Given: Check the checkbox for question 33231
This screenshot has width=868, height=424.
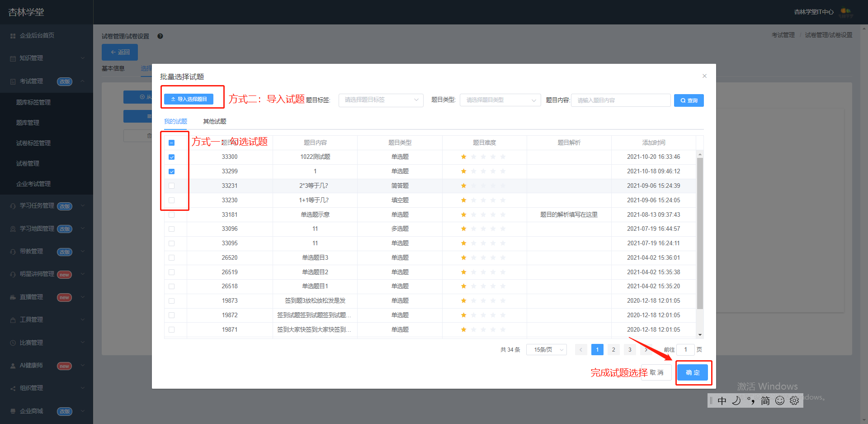Looking at the screenshot, I should tap(171, 186).
